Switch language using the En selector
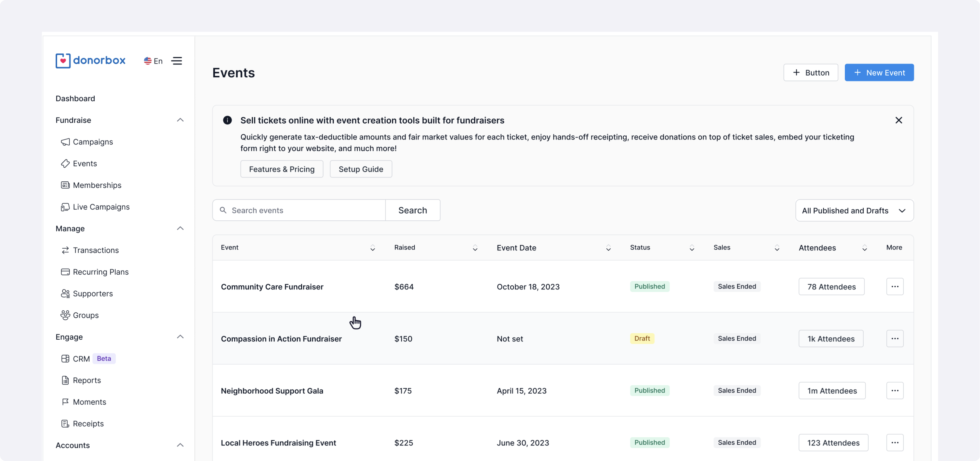Viewport: 980px width, 461px height. (x=153, y=61)
